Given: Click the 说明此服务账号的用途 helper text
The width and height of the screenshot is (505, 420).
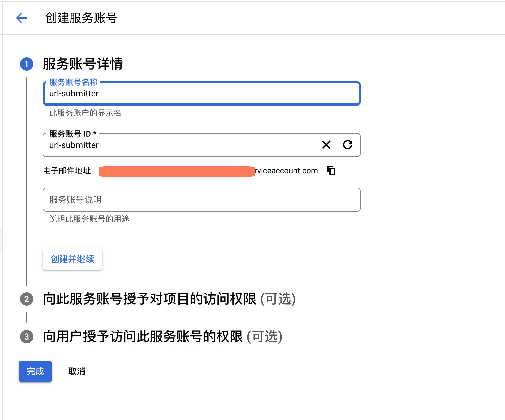Looking at the screenshot, I should (89, 219).
